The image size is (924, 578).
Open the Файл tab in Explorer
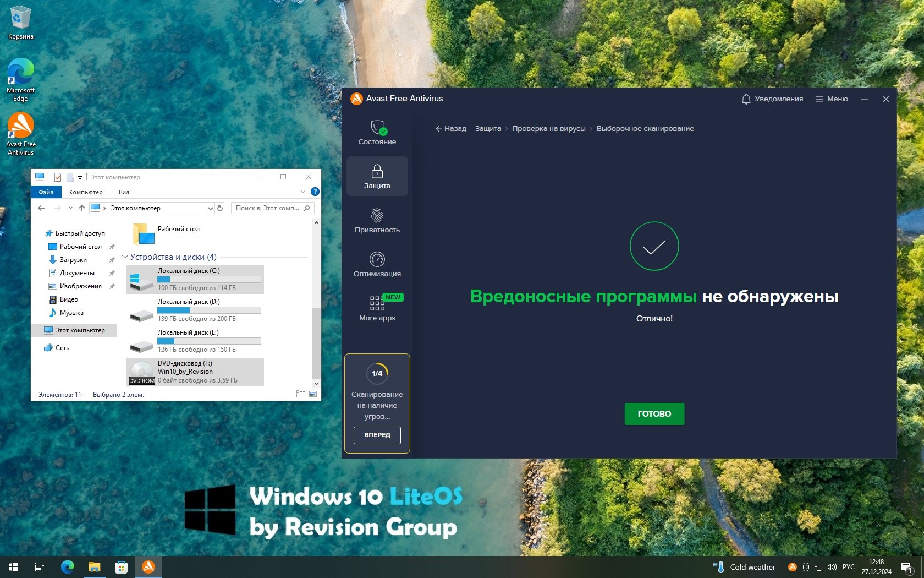tap(46, 192)
